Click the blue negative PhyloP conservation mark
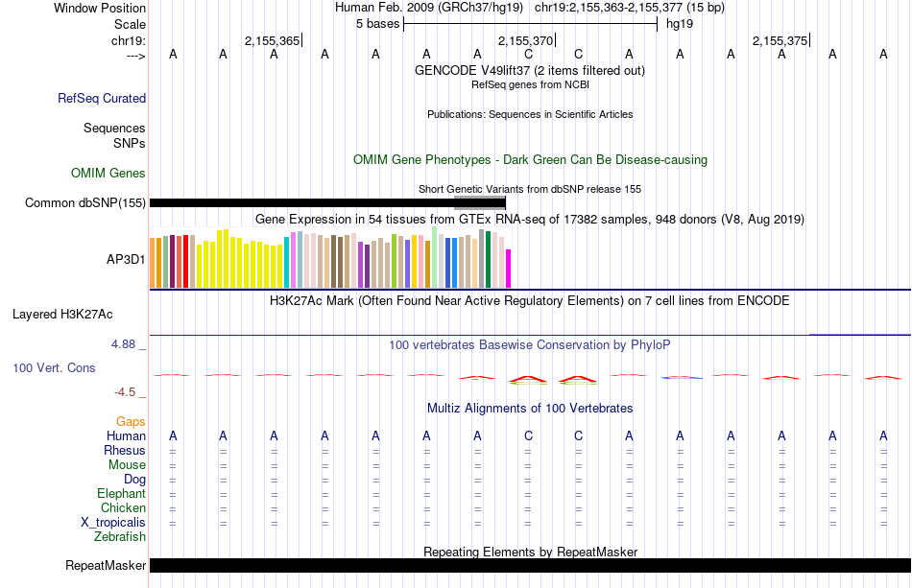 [x=682, y=378]
